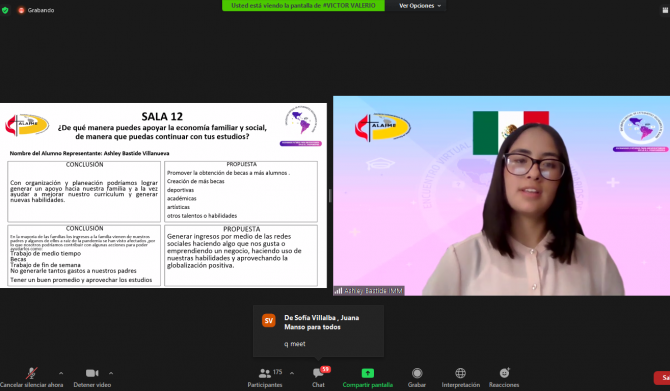The image size is (670, 391).
Task: Stop camera with Detener video icon
Action: 92,373
